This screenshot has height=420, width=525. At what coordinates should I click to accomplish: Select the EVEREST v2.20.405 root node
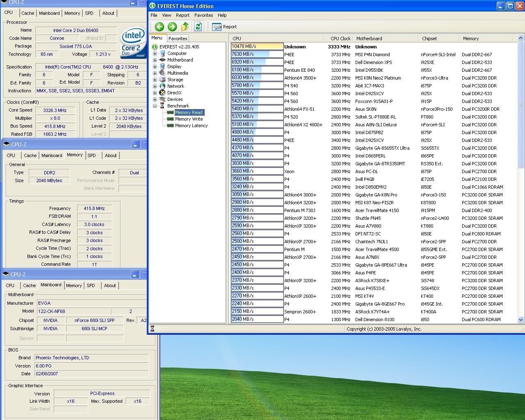(179, 47)
